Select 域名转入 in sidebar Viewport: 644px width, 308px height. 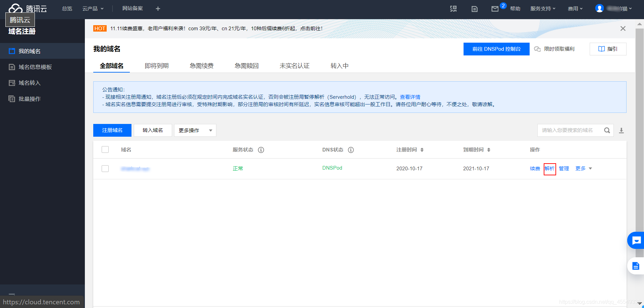coord(42,83)
